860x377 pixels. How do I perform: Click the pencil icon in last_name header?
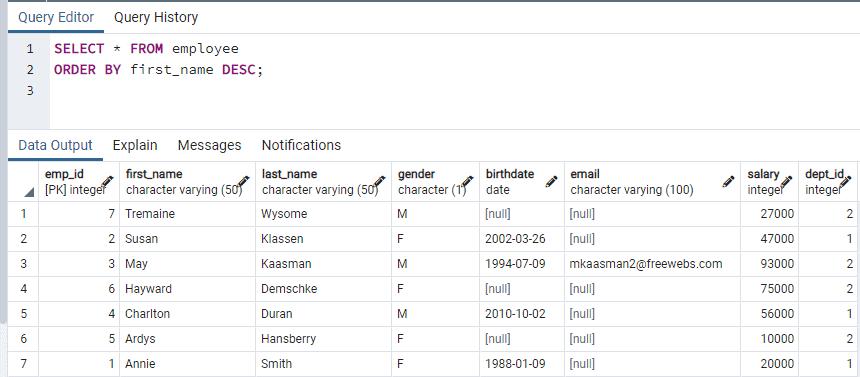380,182
